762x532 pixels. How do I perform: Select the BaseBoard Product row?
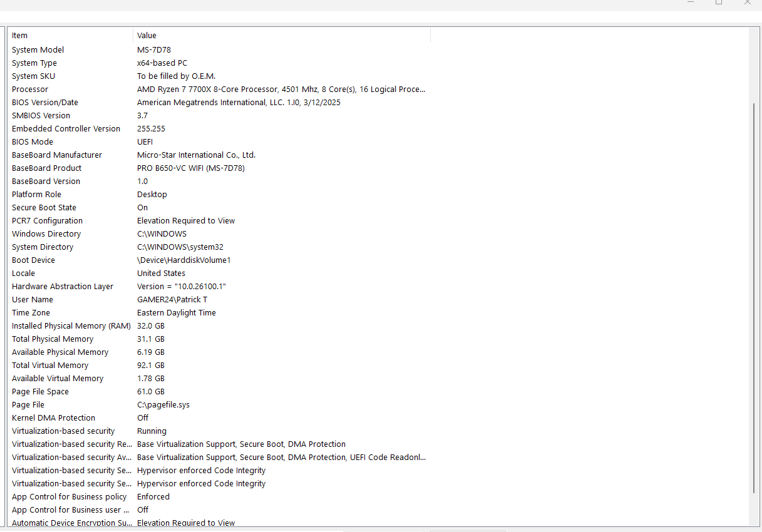tap(219, 168)
